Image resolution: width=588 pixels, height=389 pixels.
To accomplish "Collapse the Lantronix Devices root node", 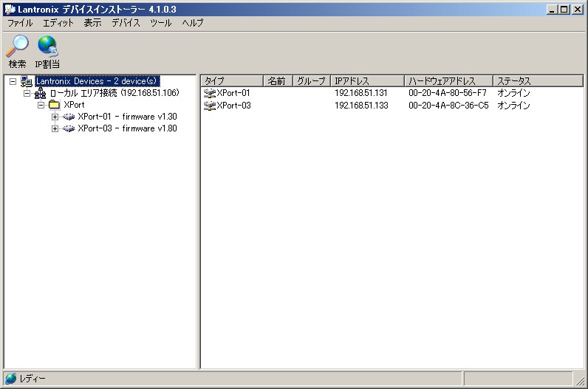I will pos(13,81).
